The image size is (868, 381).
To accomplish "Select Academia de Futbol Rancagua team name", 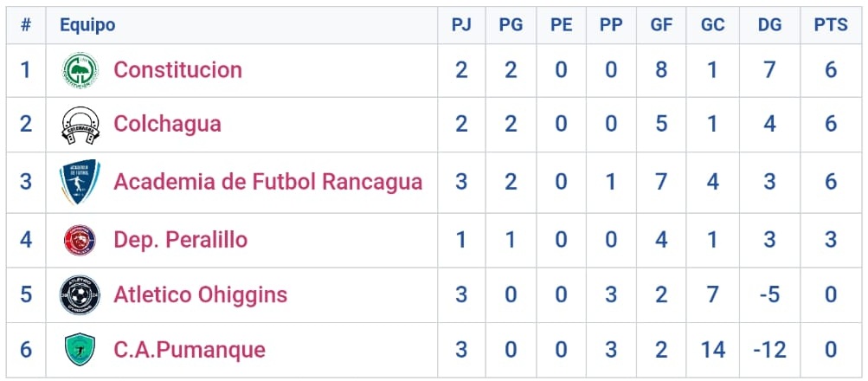I will [267, 183].
